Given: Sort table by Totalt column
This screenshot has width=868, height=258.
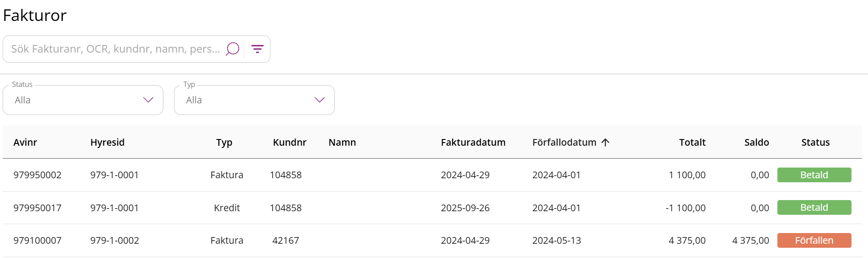Looking at the screenshot, I should point(692,143).
